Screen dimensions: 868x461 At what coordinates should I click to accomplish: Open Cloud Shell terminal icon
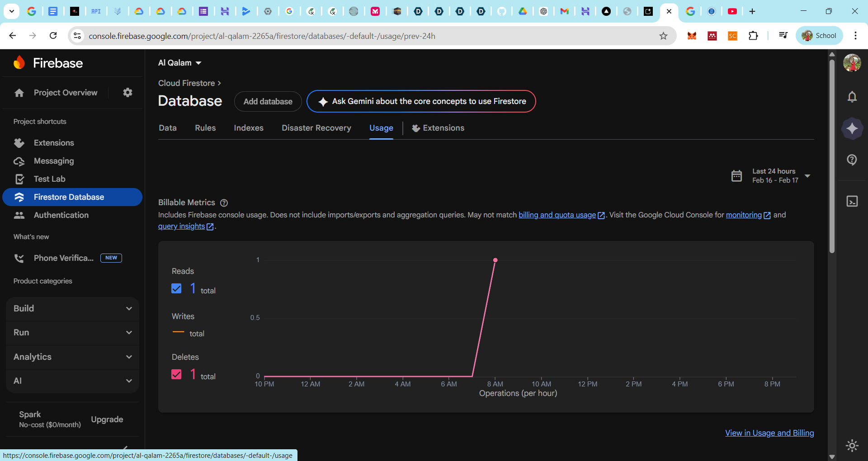[852, 201]
